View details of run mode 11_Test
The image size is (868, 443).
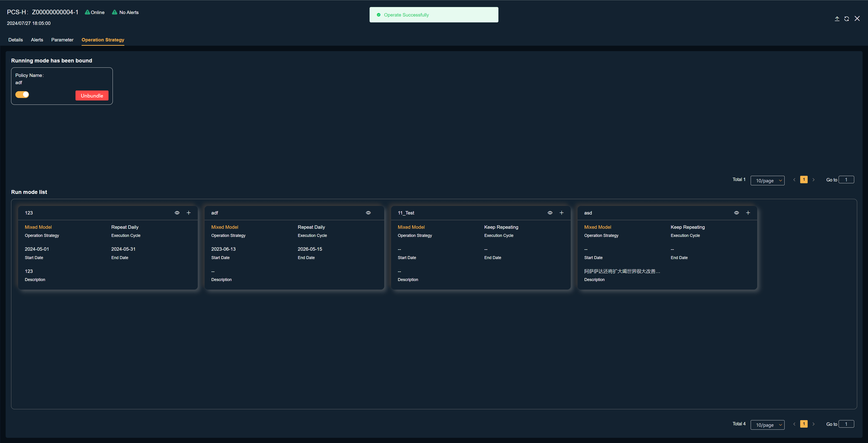[550, 213]
